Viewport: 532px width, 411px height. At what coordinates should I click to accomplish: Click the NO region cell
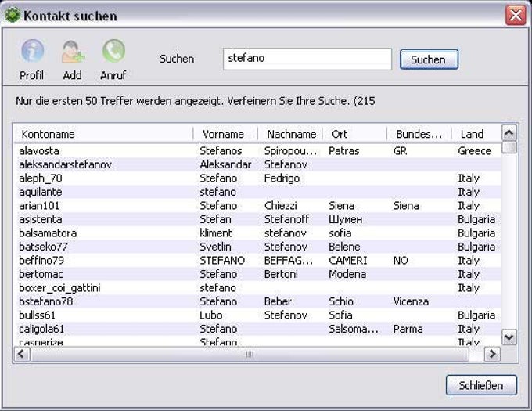tap(401, 261)
